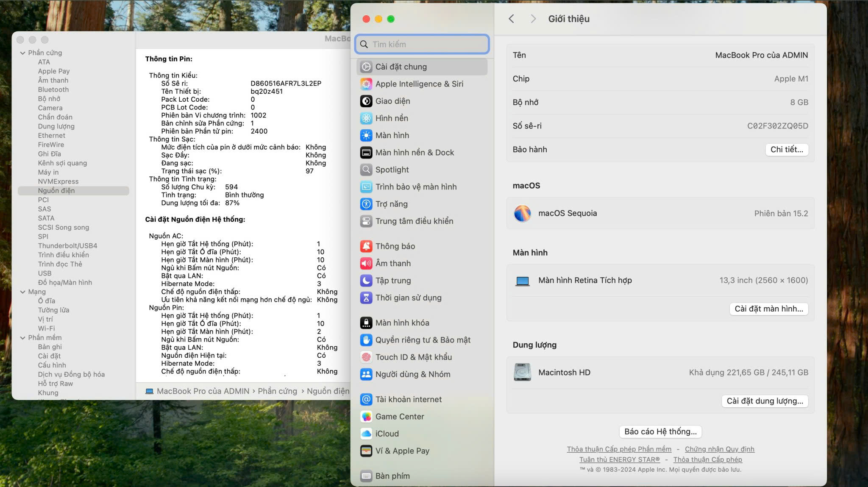
Task: Open Người dùng & Nhóm icon
Action: pos(366,374)
